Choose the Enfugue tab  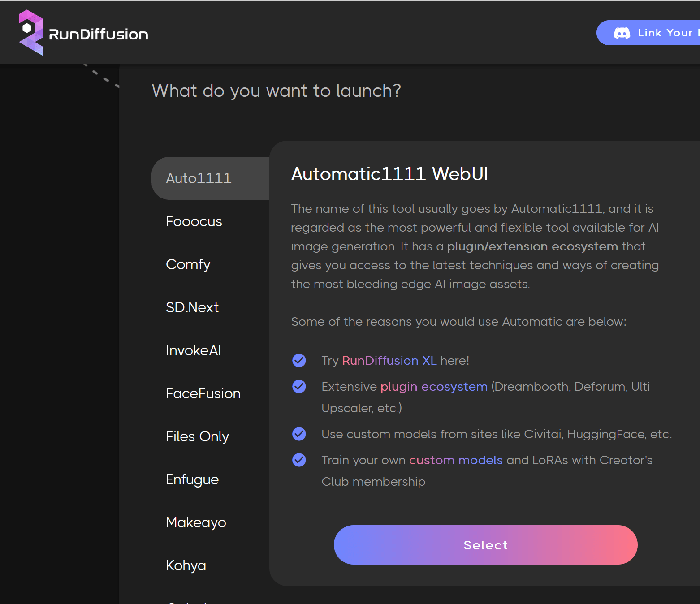(192, 479)
